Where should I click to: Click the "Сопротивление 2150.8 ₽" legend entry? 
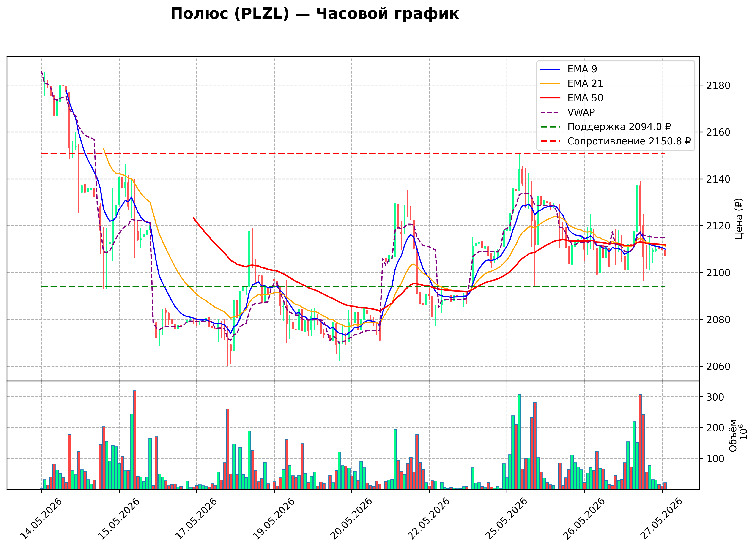click(629, 141)
